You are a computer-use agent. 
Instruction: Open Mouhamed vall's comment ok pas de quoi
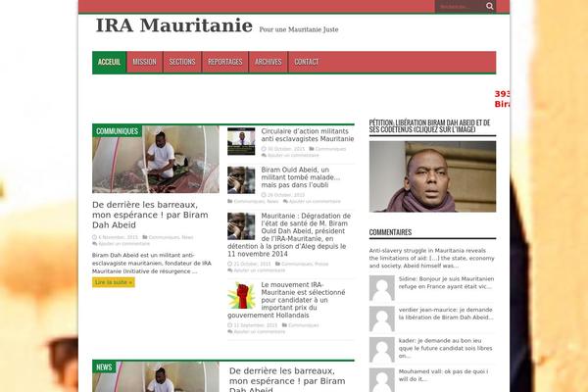[x=443, y=375]
